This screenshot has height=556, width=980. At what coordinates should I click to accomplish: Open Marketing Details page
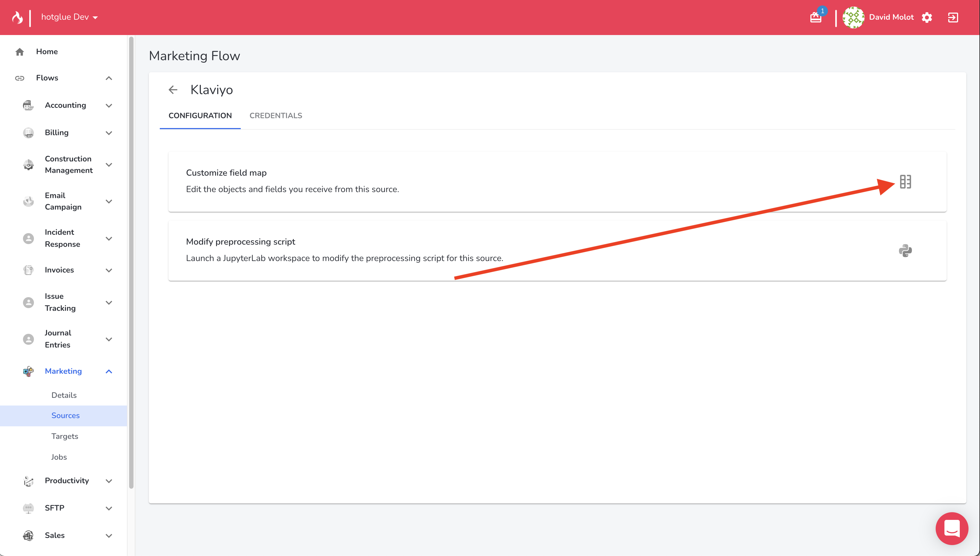pos(64,395)
